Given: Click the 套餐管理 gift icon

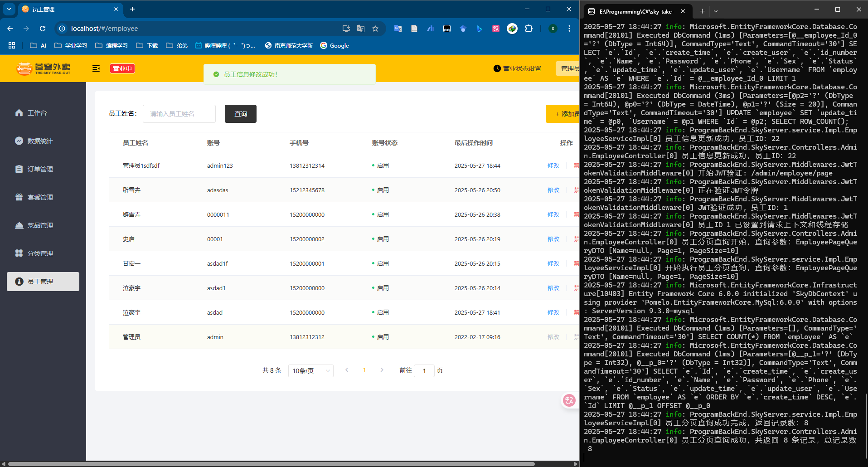Looking at the screenshot, I should tap(19, 197).
